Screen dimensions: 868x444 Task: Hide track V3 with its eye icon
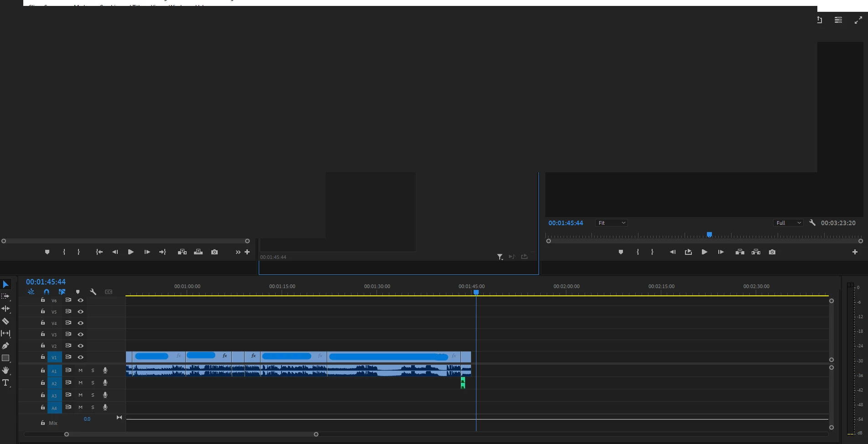pos(81,335)
